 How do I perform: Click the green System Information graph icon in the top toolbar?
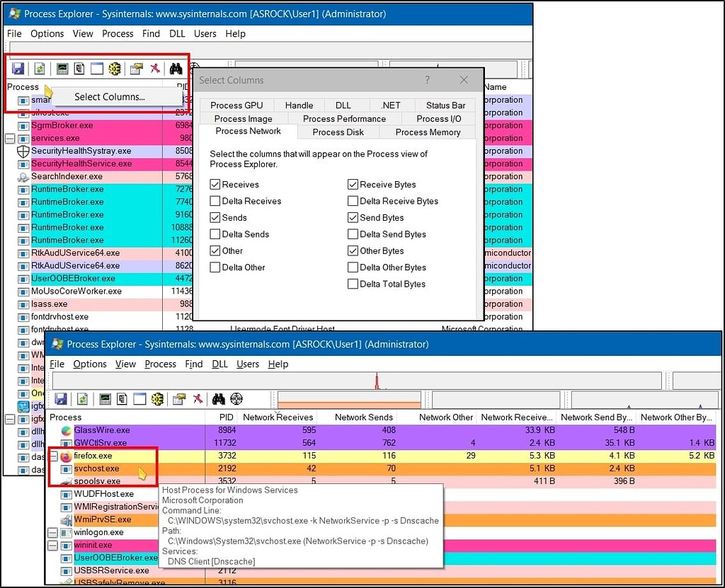[62, 69]
